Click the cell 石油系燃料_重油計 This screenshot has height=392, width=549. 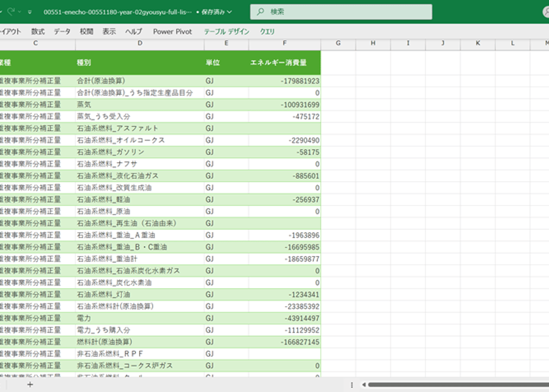pyautogui.click(x=140, y=259)
